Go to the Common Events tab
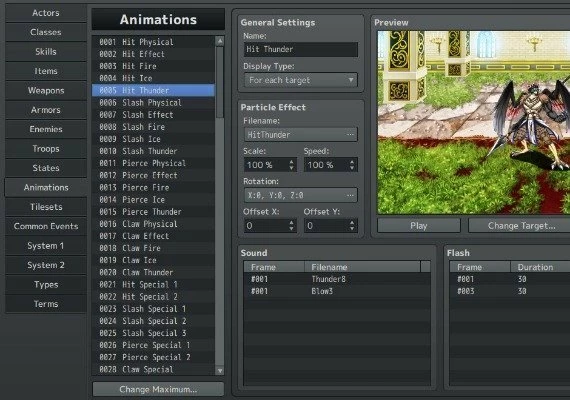570x400 pixels. tap(46, 226)
